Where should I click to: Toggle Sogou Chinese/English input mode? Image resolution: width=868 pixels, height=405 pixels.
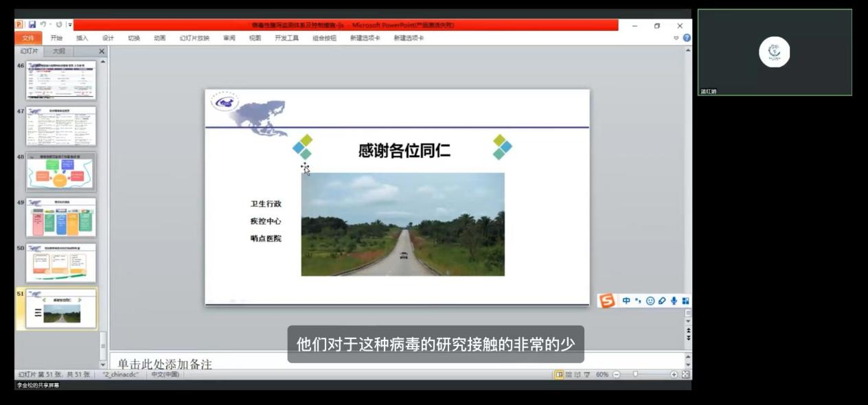[626, 301]
